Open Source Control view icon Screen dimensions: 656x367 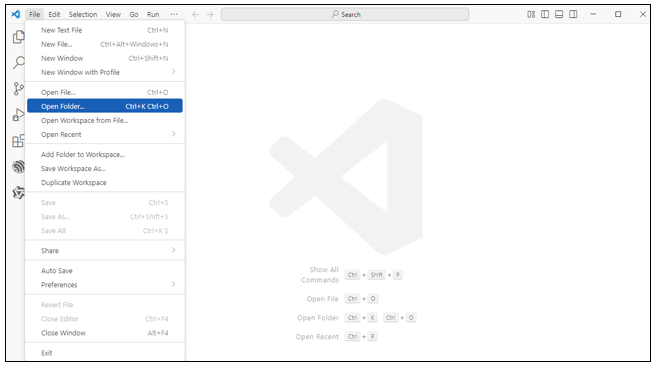coord(18,89)
